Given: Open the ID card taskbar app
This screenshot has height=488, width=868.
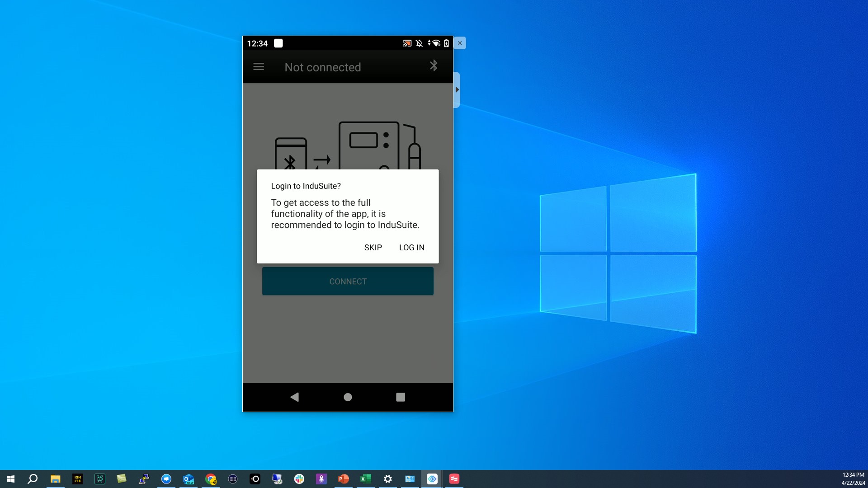Looking at the screenshot, I should 410,479.
